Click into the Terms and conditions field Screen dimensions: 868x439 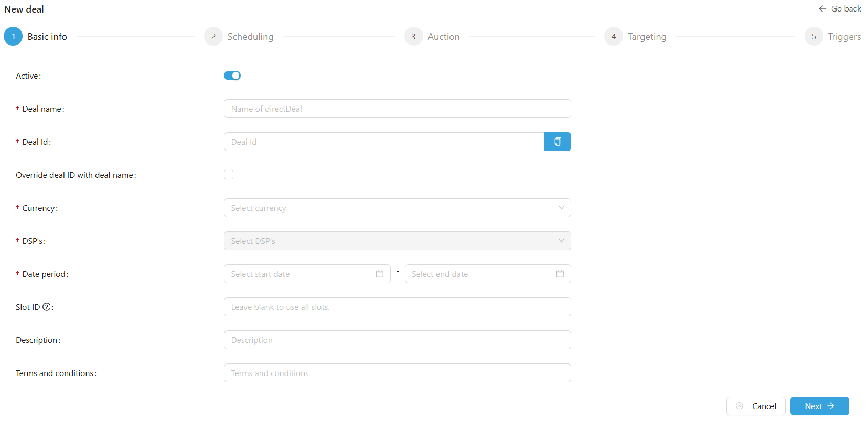(397, 373)
